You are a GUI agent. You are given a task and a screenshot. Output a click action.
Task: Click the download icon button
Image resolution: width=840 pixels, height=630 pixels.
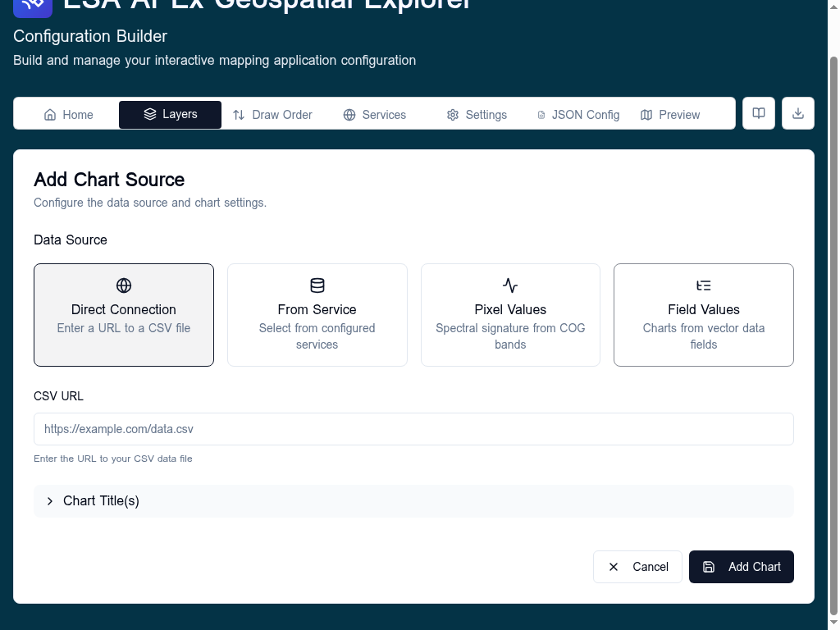coord(797,113)
